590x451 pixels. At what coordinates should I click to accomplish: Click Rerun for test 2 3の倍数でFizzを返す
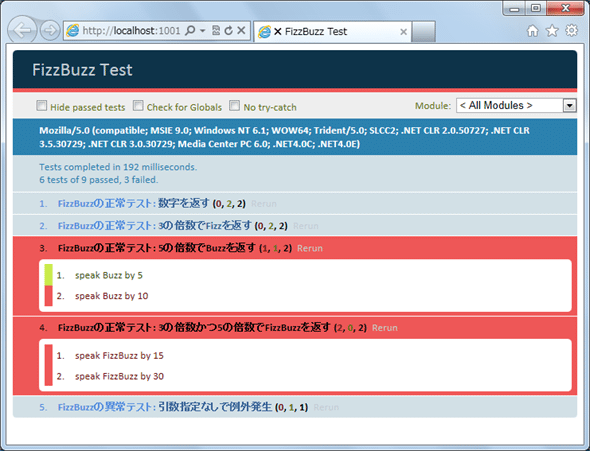point(306,226)
